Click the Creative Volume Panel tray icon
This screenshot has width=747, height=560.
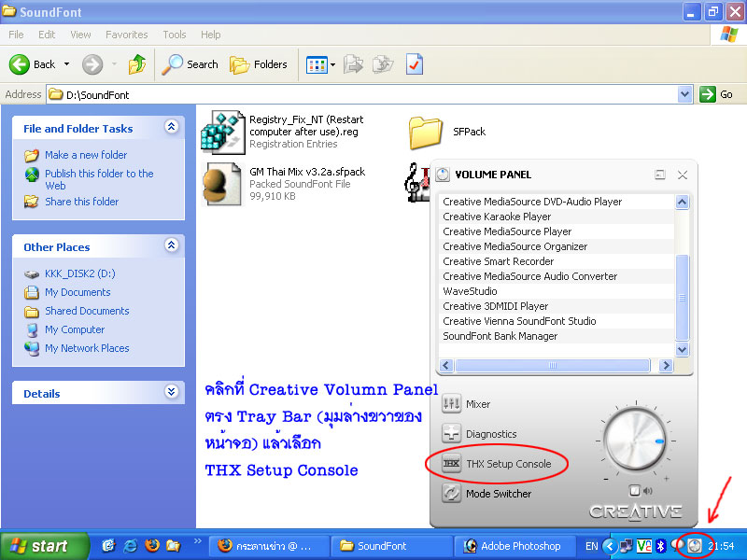695,546
